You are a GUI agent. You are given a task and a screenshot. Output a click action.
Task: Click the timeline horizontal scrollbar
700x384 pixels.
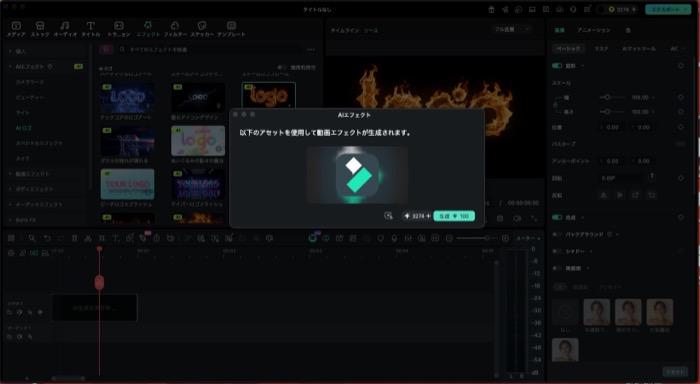click(68, 378)
